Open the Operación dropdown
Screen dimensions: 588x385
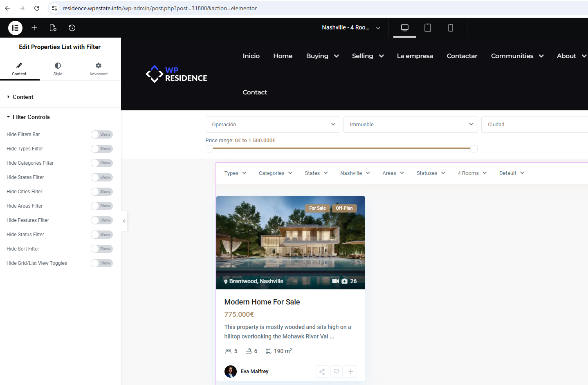point(273,125)
